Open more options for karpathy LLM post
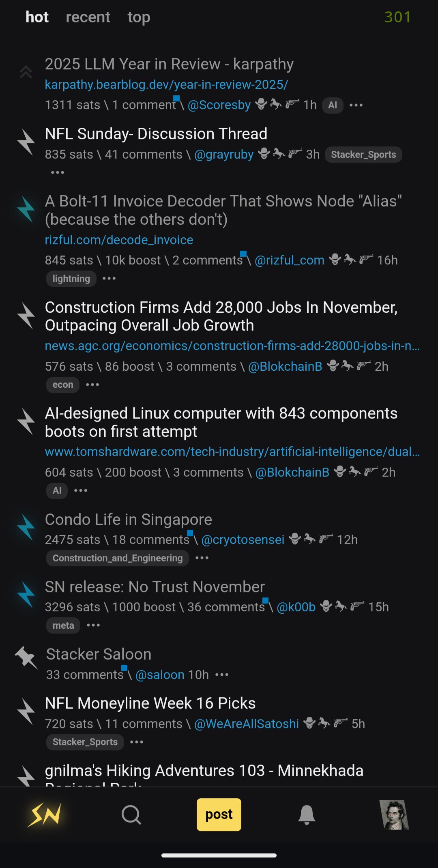Screen dimensions: 438x868 [356, 105]
